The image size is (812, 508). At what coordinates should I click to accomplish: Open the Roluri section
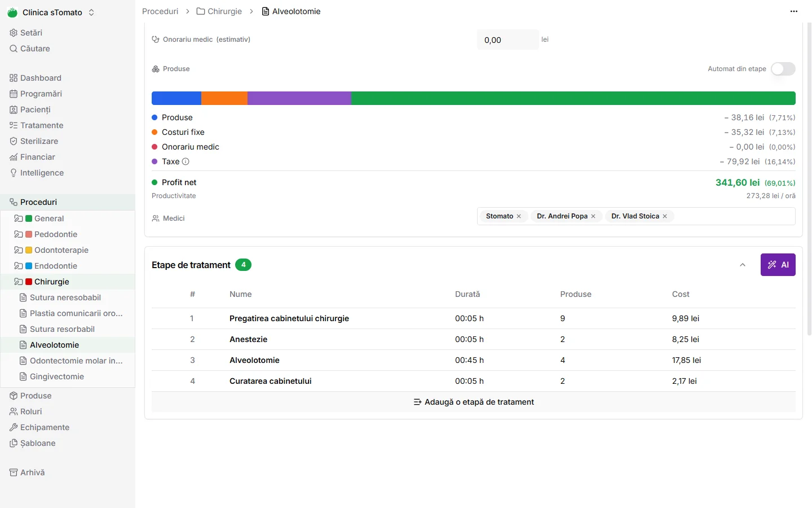tap(25, 411)
